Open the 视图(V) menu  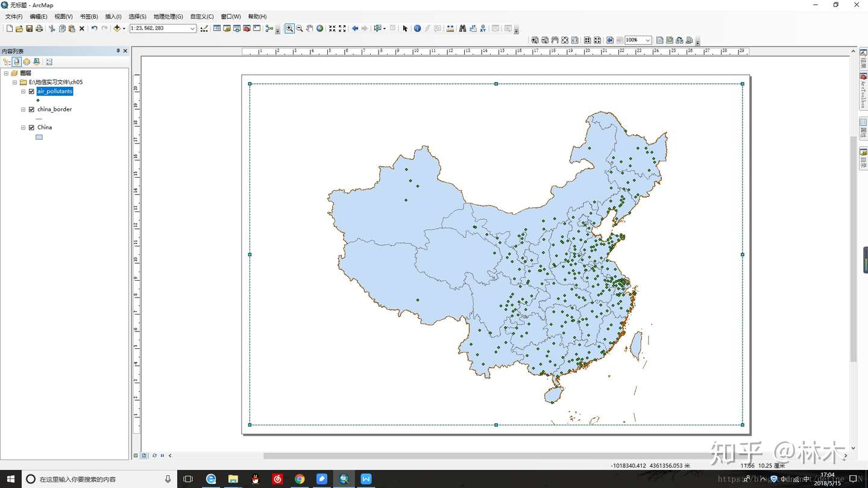[x=63, y=17]
